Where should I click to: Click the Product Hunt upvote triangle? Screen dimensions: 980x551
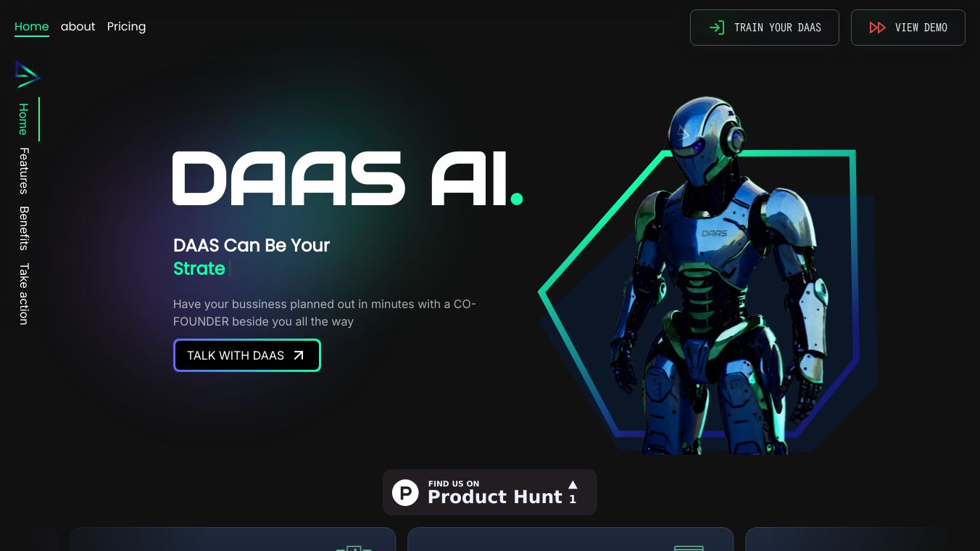coord(573,484)
